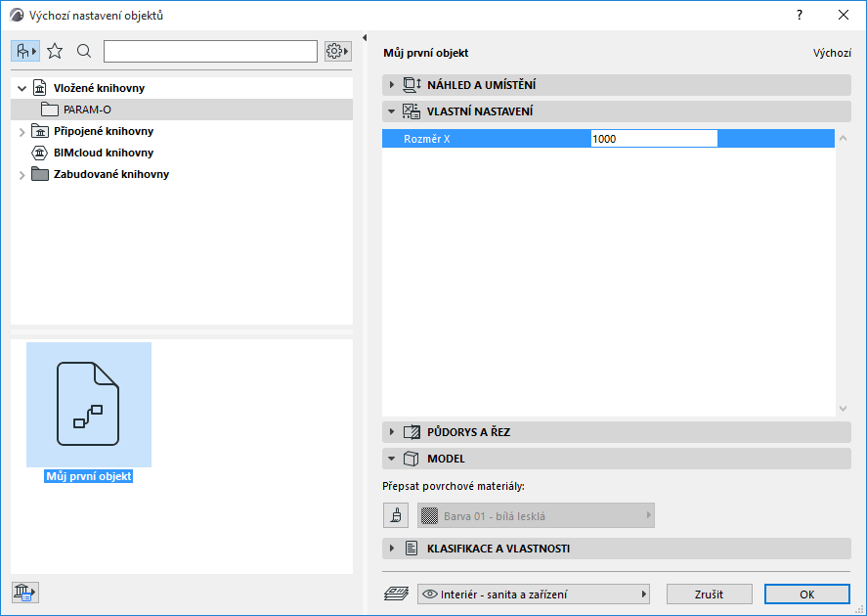Image resolution: width=867 pixels, height=616 pixels.
Task: Select the folder view mode icon
Action: [23, 50]
